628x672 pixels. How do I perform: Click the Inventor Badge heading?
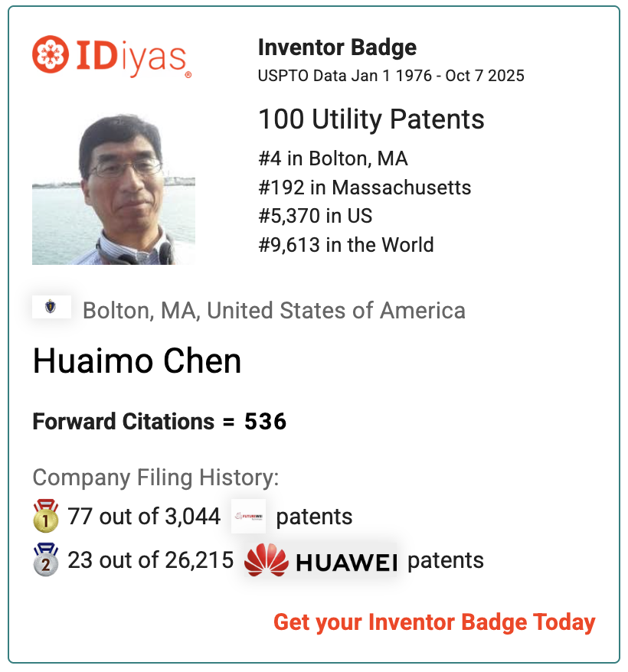(337, 47)
